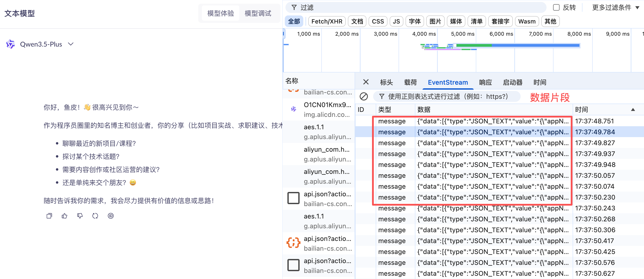Click the Qwen model logo icon
This screenshot has height=279, width=644.
point(10,44)
